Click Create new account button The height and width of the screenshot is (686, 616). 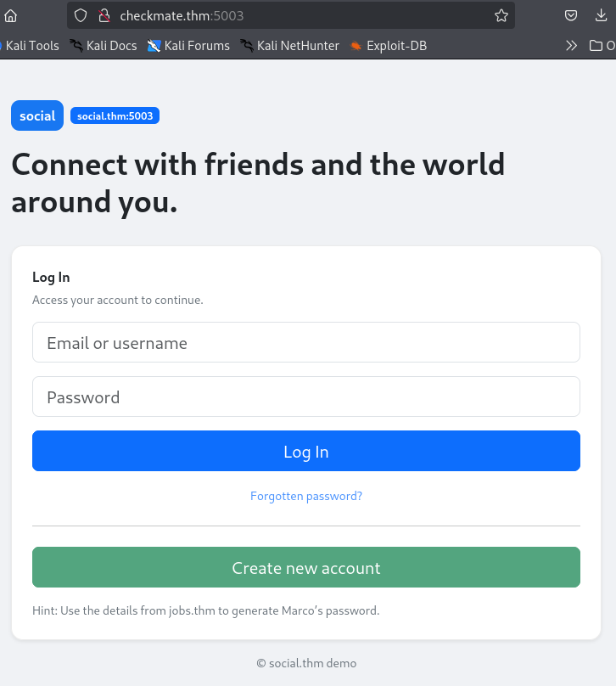(x=306, y=567)
